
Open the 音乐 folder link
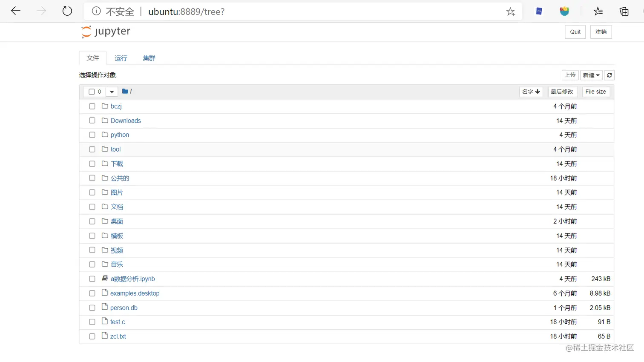point(117,264)
